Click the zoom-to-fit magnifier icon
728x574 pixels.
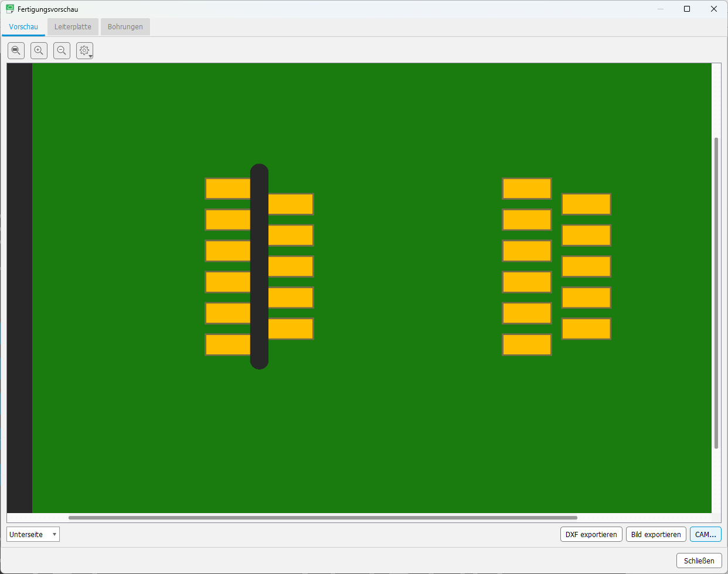[x=16, y=51]
